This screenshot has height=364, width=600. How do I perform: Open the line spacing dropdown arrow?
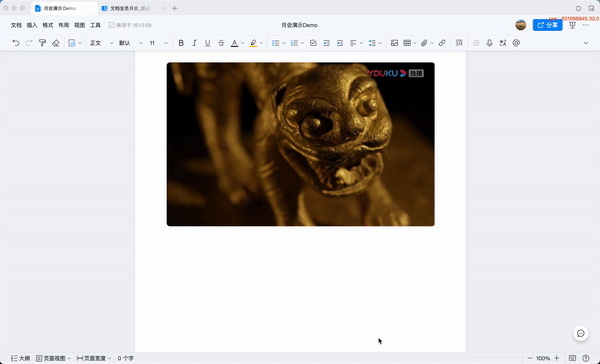380,43
